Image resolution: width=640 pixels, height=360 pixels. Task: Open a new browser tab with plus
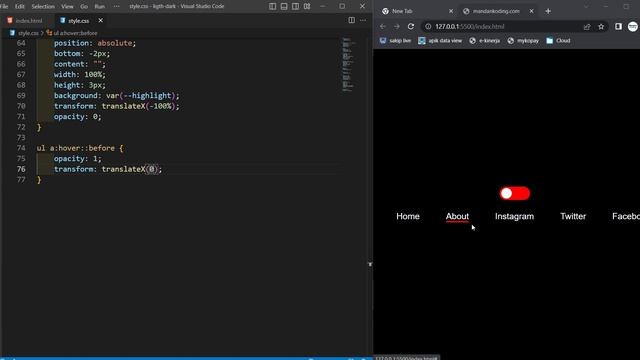[x=548, y=11]
